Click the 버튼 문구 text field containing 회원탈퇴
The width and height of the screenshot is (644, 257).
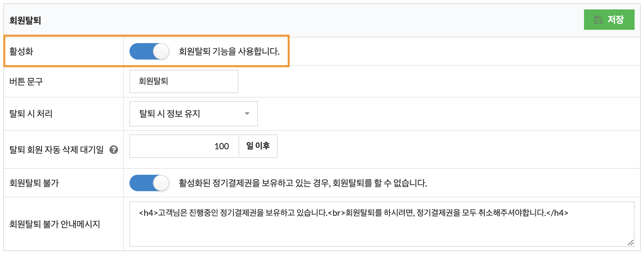184,81
